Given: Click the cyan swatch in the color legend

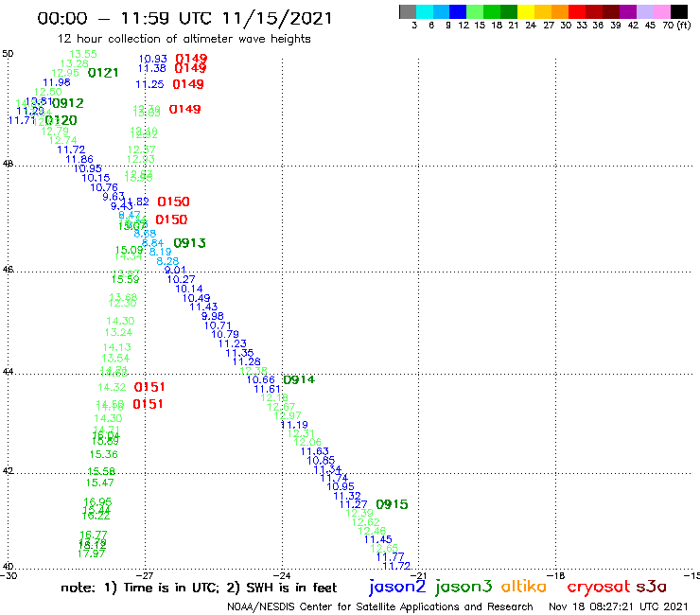Looking at the screenshot, I should 425,11.
